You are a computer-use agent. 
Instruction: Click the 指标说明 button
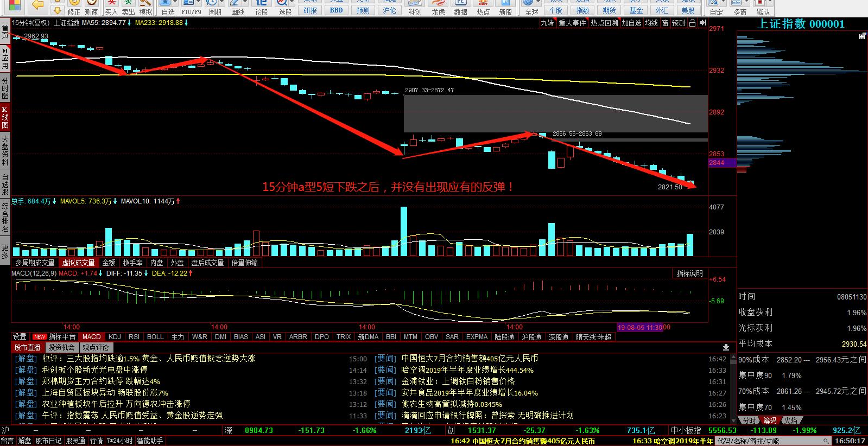click(689, 273)
